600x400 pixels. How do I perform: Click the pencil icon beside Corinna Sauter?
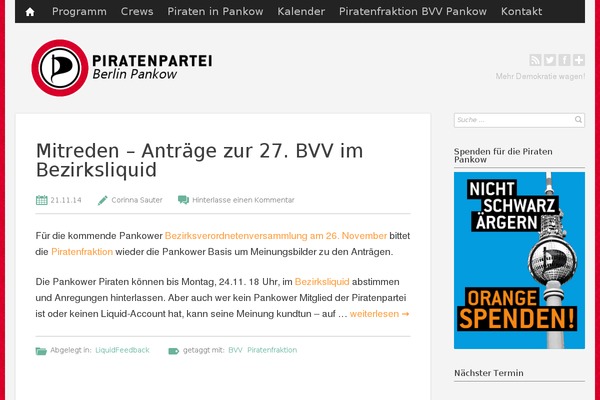[x=103, y=200]
